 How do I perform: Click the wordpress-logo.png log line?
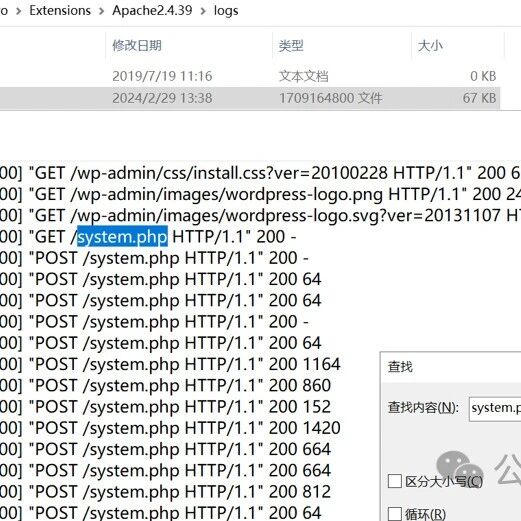click(x=260, y=194)
